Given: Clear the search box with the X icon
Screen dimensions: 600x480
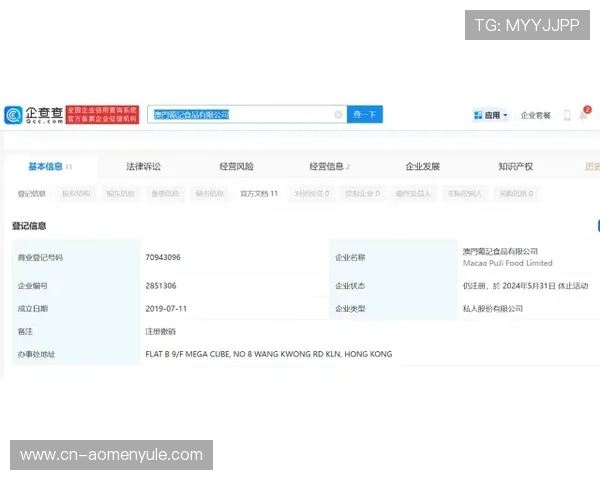Looking at the screenshot, I should pyautogui.click(x=338, y=114).
